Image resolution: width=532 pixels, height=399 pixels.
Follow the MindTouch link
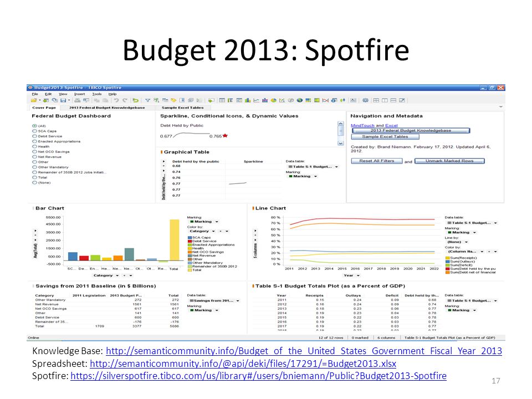pyautogui.click(x=362, y=126)
